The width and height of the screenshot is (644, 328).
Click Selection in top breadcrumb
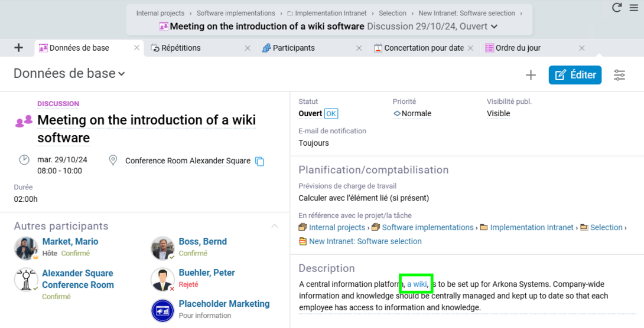point(392,13)
